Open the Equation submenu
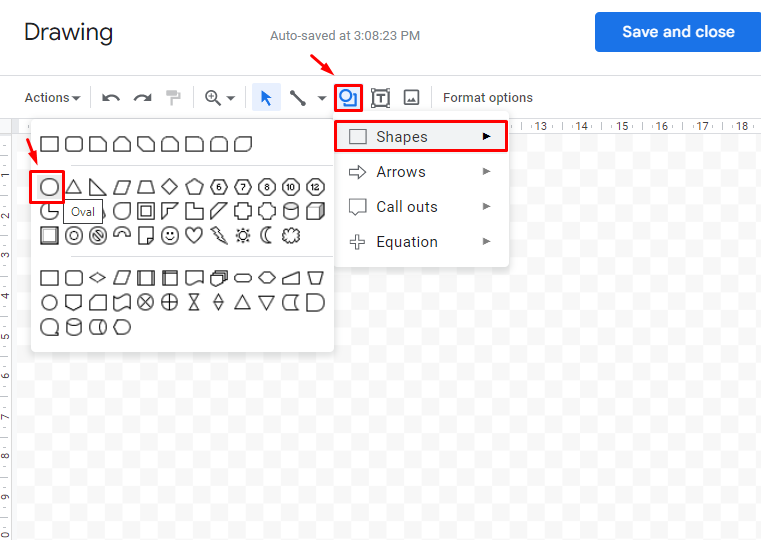Screen dimensions: 761x540 [421, 242]
